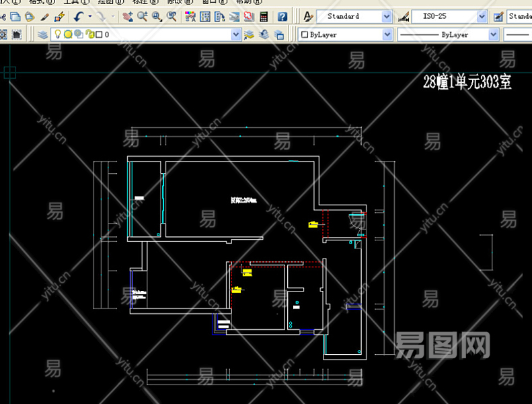532x404 pixels.
Task: Activate the Zoom Realtime magnifier
Action: [143, 16]
